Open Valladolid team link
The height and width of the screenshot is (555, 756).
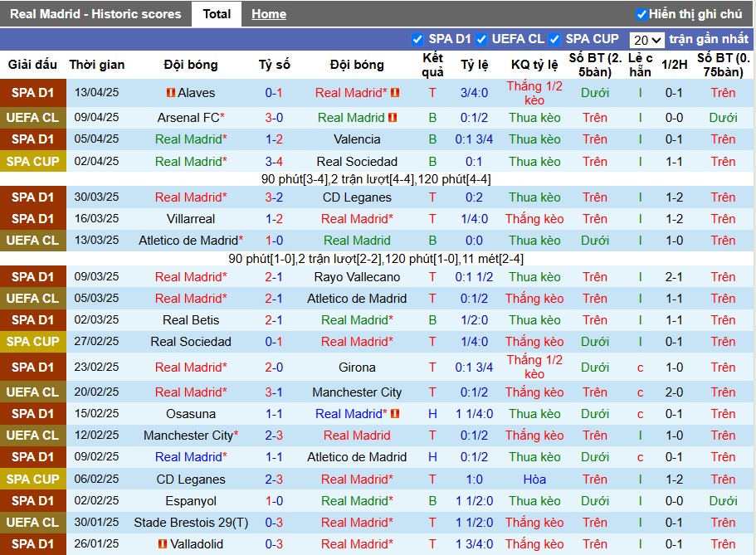tap(197, 544)
